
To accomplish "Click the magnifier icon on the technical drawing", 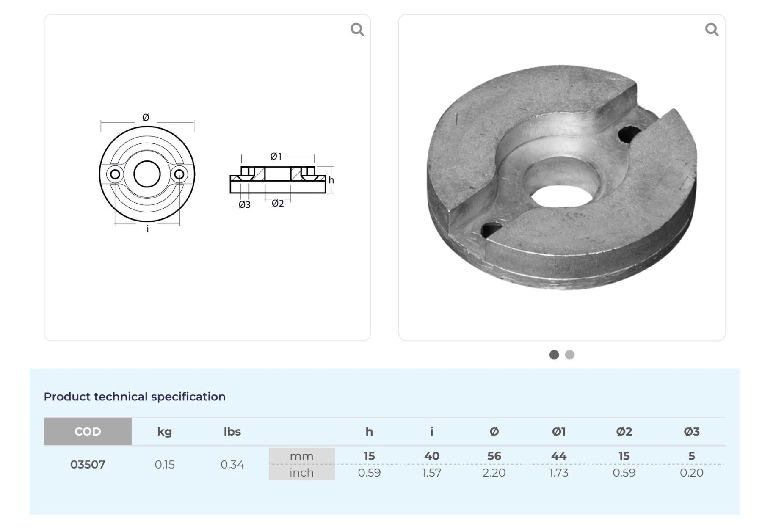I will point(357,30).
